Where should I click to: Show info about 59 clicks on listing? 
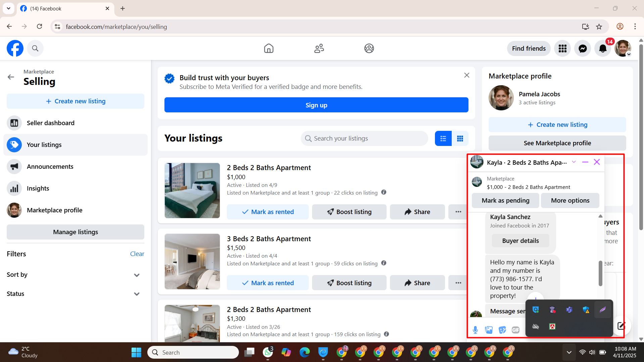pyautogui.click(x=384, y=263)
